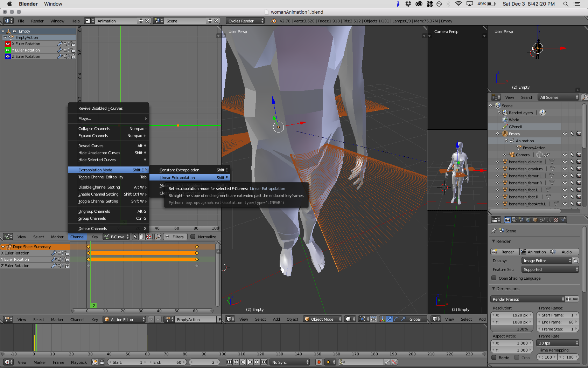588x368 pixels.
Task: Open Wi-Fi status in macOS menu bar
Action: point(458,4)
